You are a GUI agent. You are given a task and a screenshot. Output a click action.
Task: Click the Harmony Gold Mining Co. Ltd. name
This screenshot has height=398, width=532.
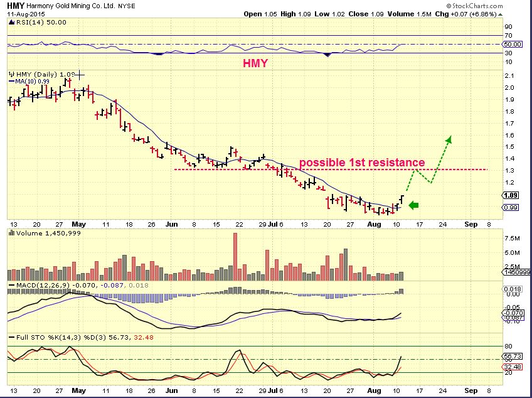pyautogui.click(x=70, y=6)
